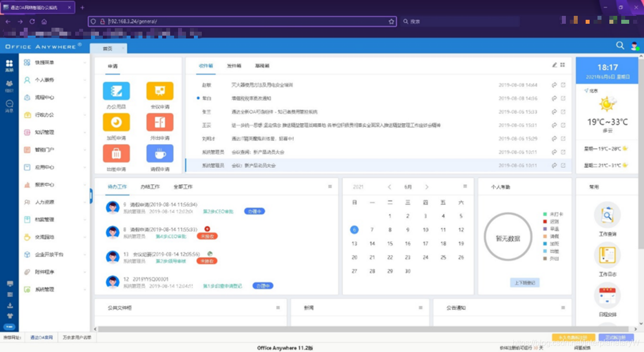This screenshot has width=644, height=352.
Task: Expand the 应用中心 sidebar item
Action: coord(54,167)
